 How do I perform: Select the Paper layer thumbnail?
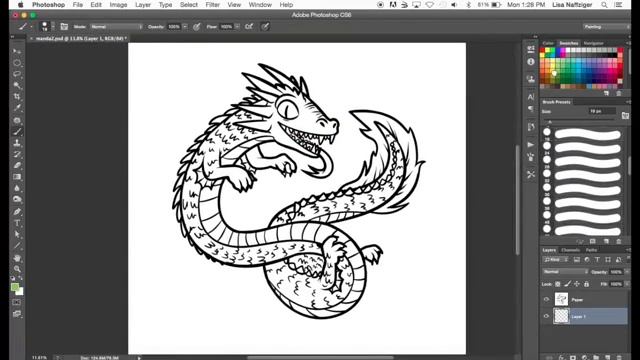(561, 299)
